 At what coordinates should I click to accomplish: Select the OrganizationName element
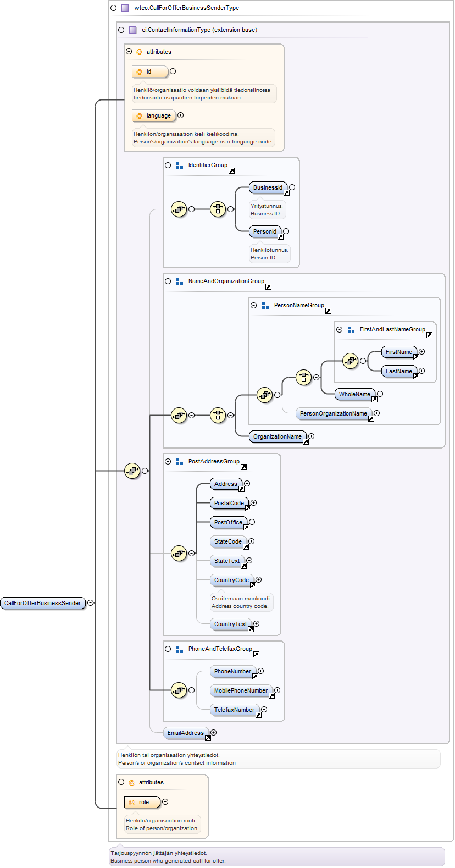pyautogui.click(x=278, y=437)
